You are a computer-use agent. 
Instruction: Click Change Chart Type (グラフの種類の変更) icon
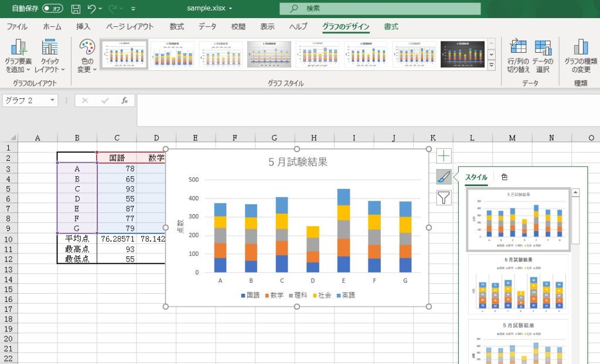pyautogui.click(x=580, y=56)
